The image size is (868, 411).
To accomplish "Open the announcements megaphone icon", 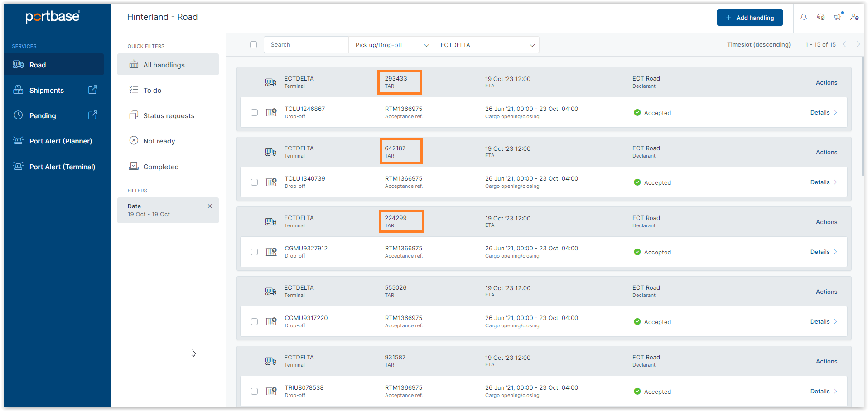I will click(837, 17).
